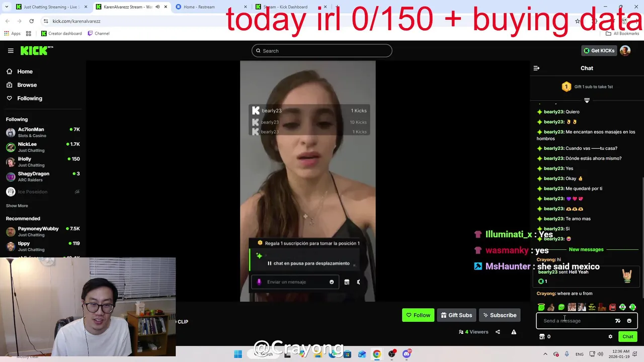The width and height of the screenshot is (644, 362).
Task: Show hidden system tray icons
Action: pyautogui.click(x=545, y=354)
